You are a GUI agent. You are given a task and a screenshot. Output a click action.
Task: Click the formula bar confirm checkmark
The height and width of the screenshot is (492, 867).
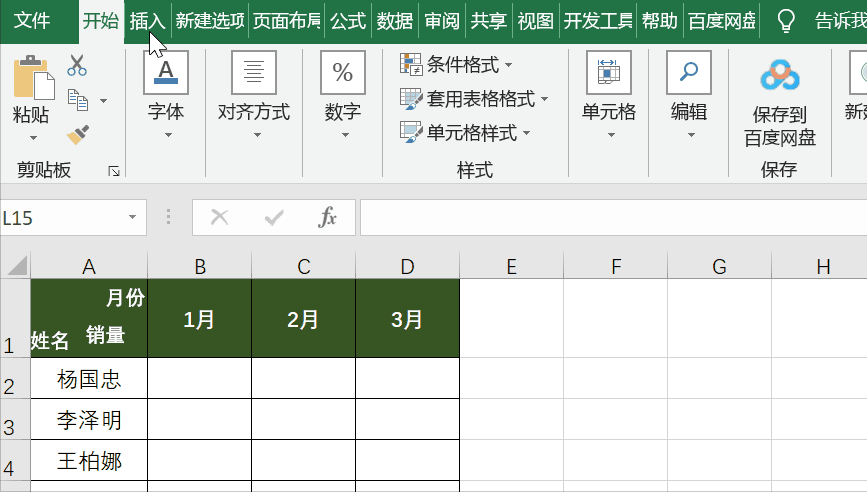[x=274, y=217]
